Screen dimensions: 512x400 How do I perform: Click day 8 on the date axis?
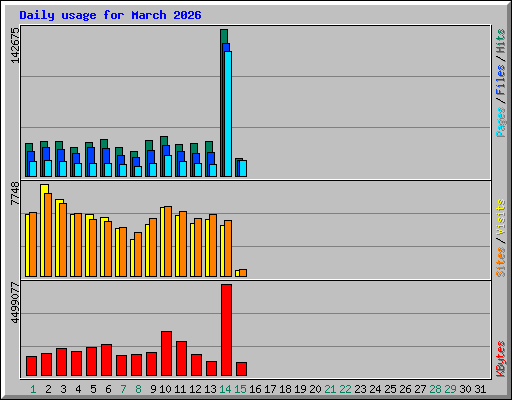pos(138,389)
